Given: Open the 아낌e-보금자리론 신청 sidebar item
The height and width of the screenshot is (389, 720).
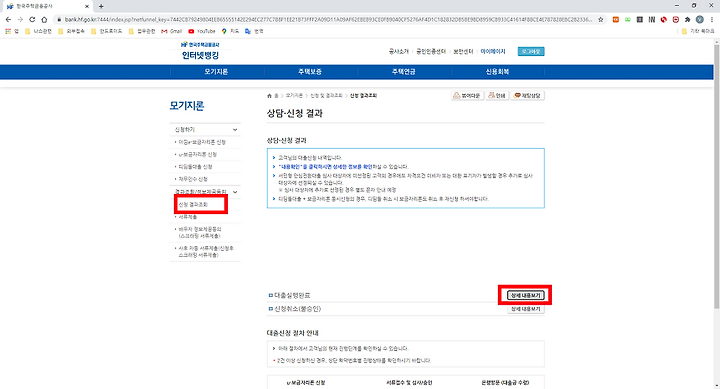Looking at the screenshot, I should [202, 142].
